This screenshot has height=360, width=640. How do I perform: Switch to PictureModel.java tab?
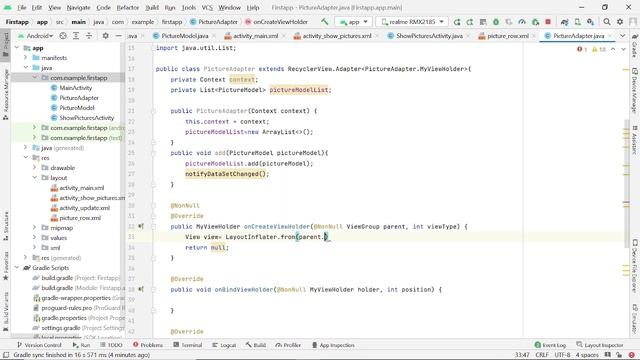coord(184,36)
